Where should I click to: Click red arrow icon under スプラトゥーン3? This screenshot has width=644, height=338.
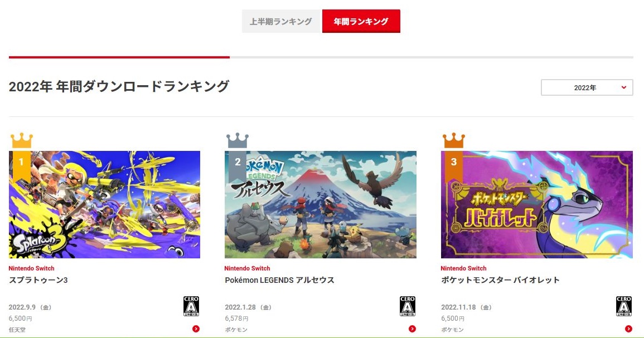(x=196, y=329)
